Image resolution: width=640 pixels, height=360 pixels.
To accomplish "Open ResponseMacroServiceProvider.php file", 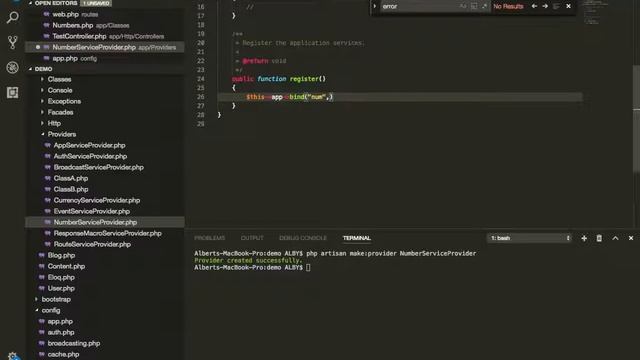I will 107,233.
